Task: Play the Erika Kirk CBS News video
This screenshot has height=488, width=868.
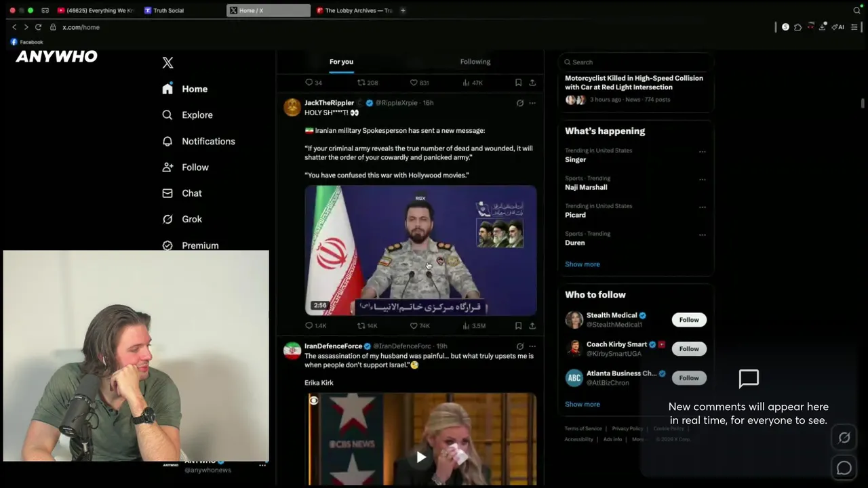Action: click(x=421, y=457)
